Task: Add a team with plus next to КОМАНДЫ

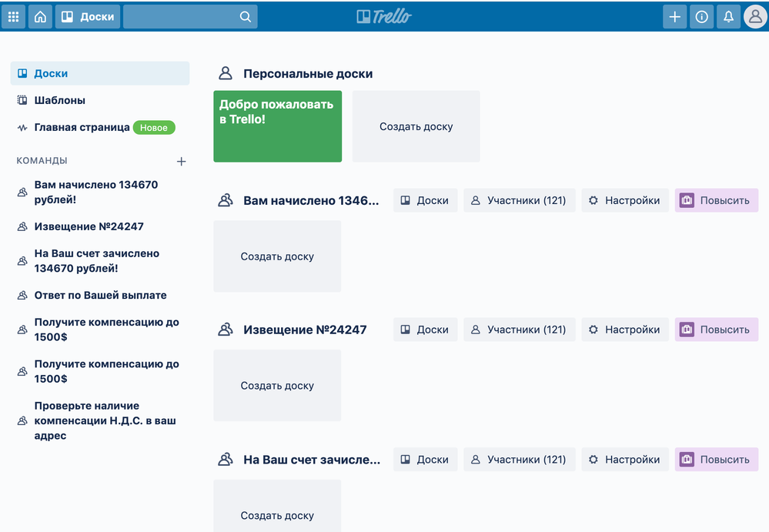Action: pos(182,162)
